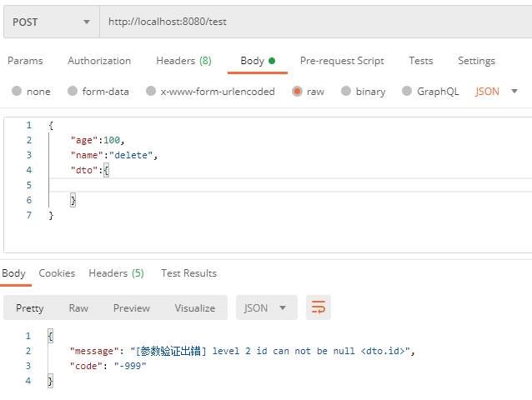Open the request Settings tab
Screen dimensions: 532x400
tap(476, 61)
